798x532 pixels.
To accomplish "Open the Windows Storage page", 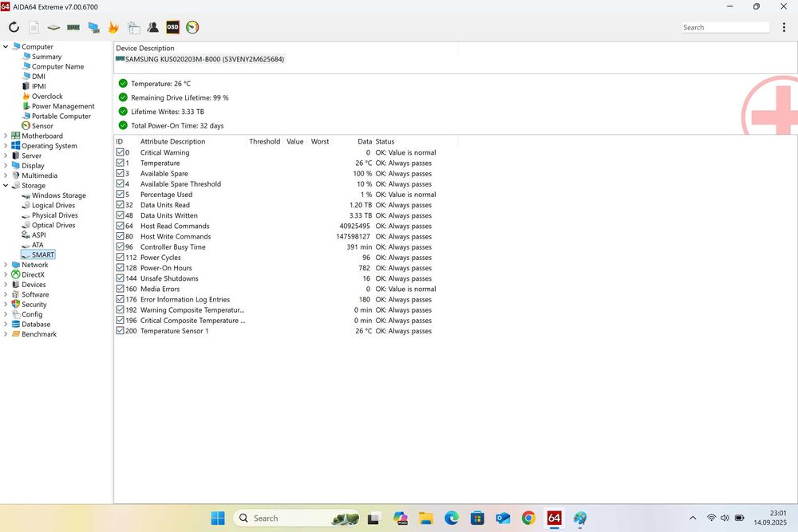I will point(58,195).
